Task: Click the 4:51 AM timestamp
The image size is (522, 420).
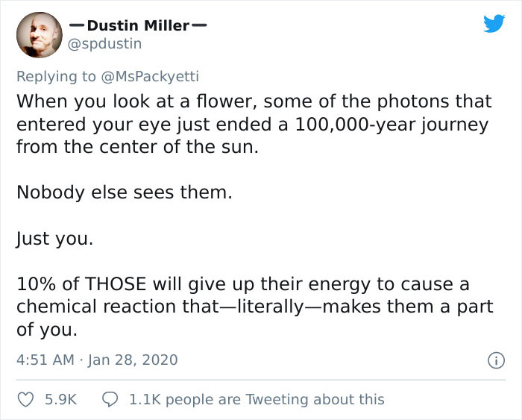Action: click(44, 360)
